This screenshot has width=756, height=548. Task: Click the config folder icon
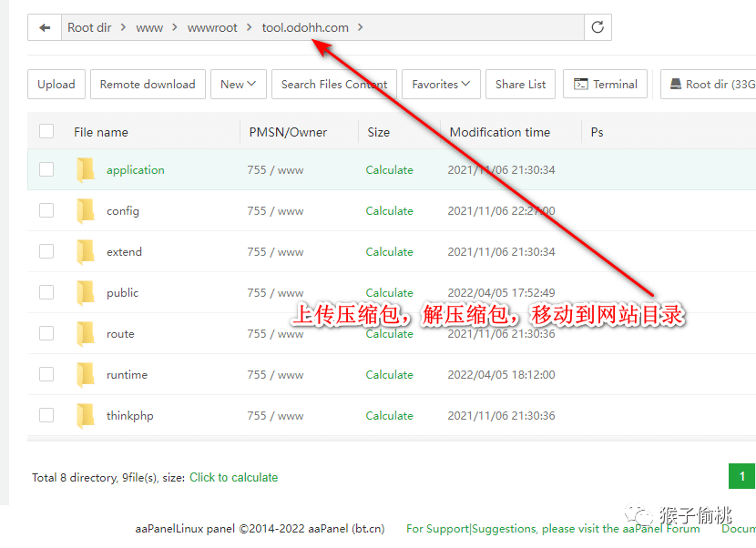point(86,211)
